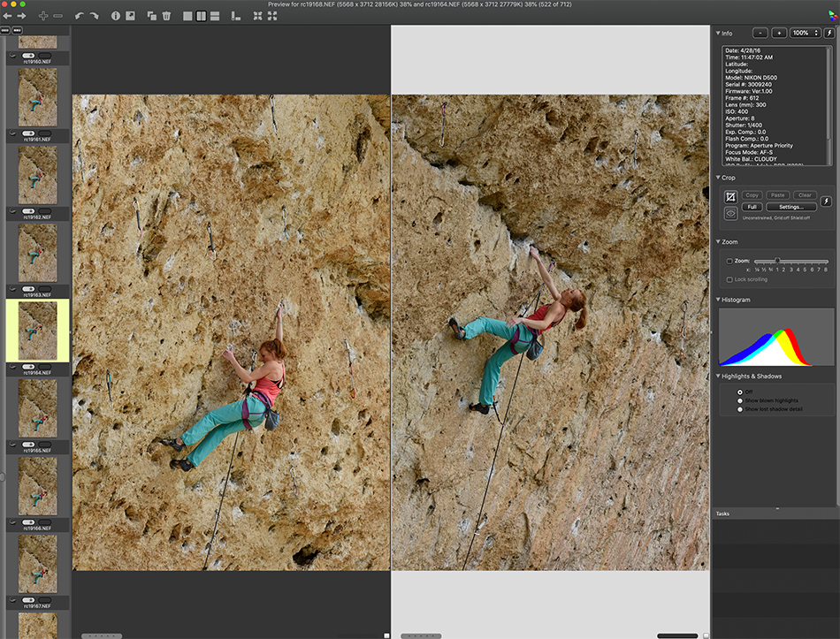Click the left filmstrip options pill button
840x639 pixels.
click(x=5, y=31)
